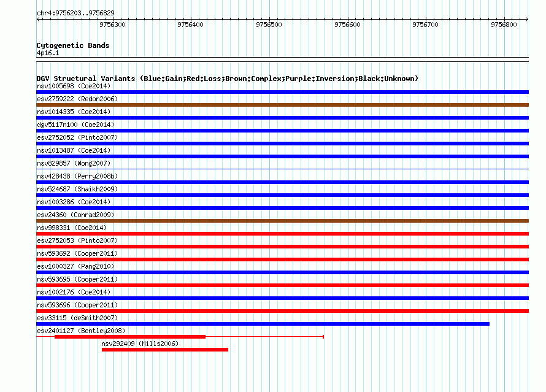Click the esv2752052 (Pinto2007) label
Image resolution: width=546 pixels, height=392 pixels.
tap(77, 137)
